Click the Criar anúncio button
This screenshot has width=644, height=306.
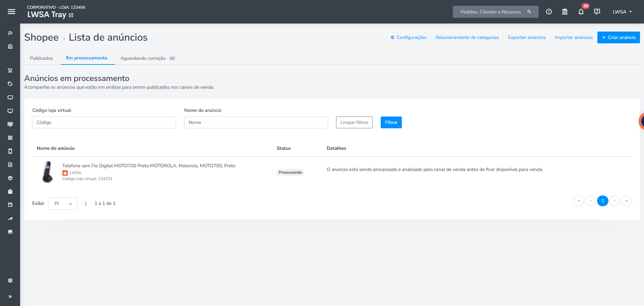click(619, 37)
